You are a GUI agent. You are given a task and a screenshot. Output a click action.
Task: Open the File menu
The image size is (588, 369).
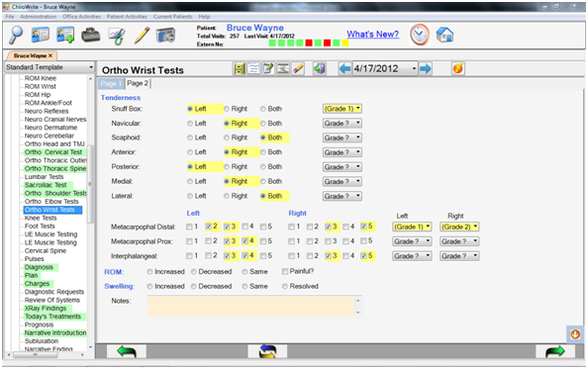[x=10, y=17]
